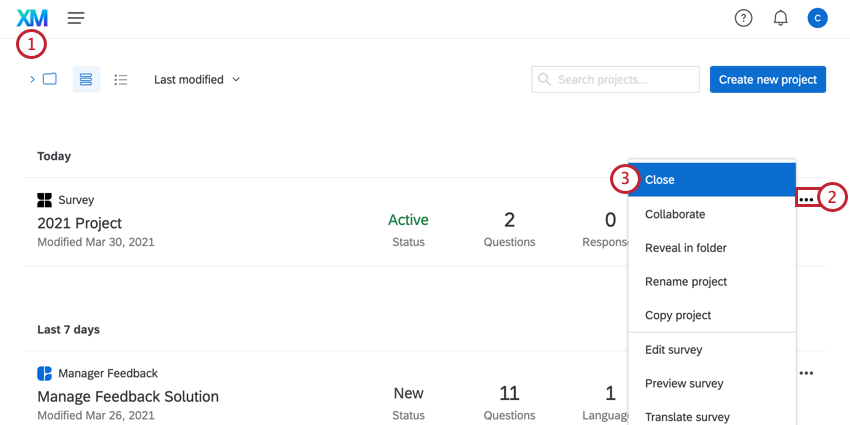Open the Last modified sort dropdown
Image resolution: width=850 pixels, height=425 pixels.
197,79
